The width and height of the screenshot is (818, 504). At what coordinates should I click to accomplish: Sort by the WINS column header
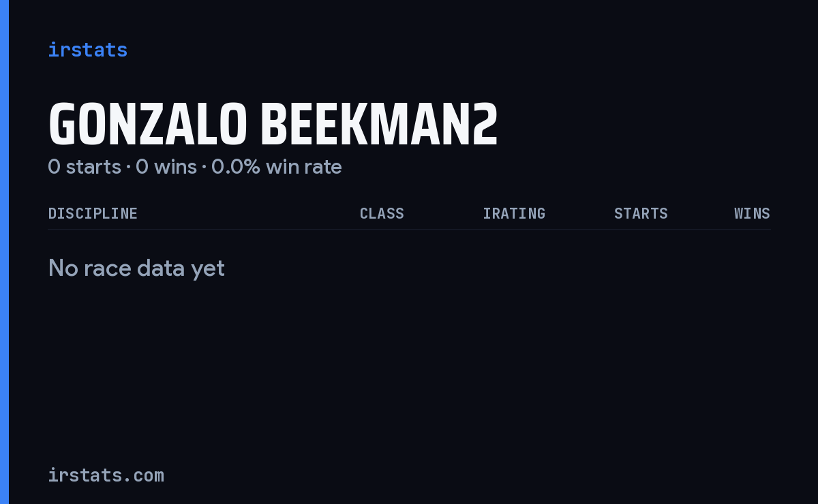click(x=752, y=213)
